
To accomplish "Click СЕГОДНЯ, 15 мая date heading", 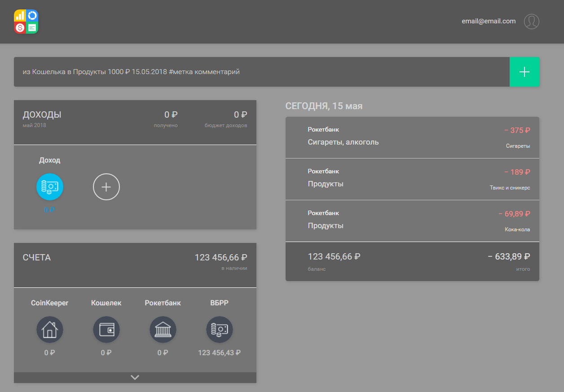I will click(324, 106).
